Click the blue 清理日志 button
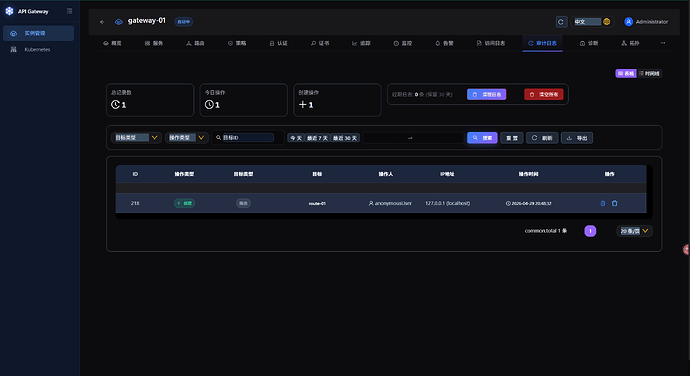 [x=487, y=94]
